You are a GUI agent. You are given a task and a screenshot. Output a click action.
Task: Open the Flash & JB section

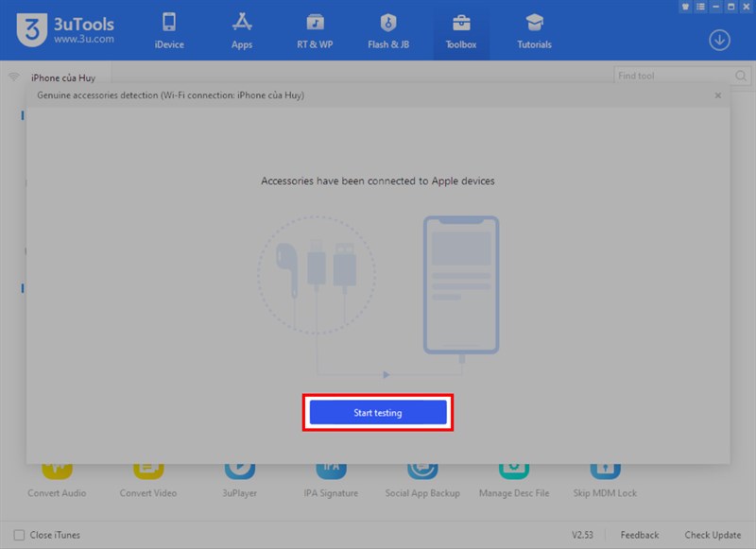pos(387,28)
